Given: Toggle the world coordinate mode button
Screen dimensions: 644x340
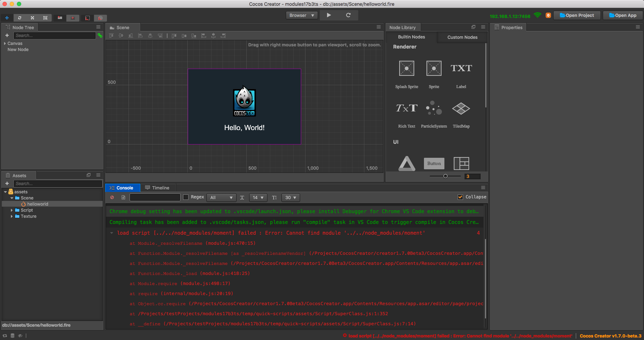Looking at the screenshot, I should coord(101,18).
